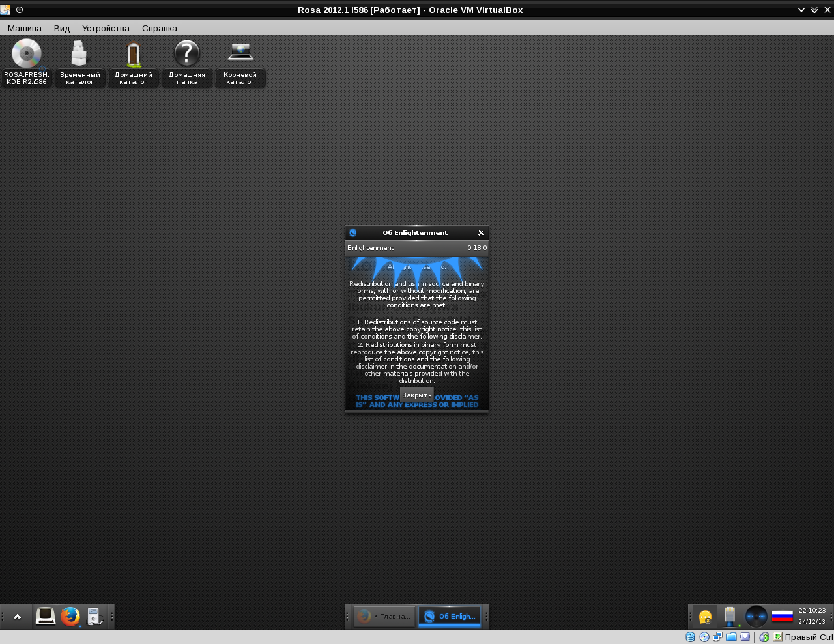Switch to the Главна... Firefox taskbar item
This screenshot has height=644, width=834.
(x=384, y=617)
